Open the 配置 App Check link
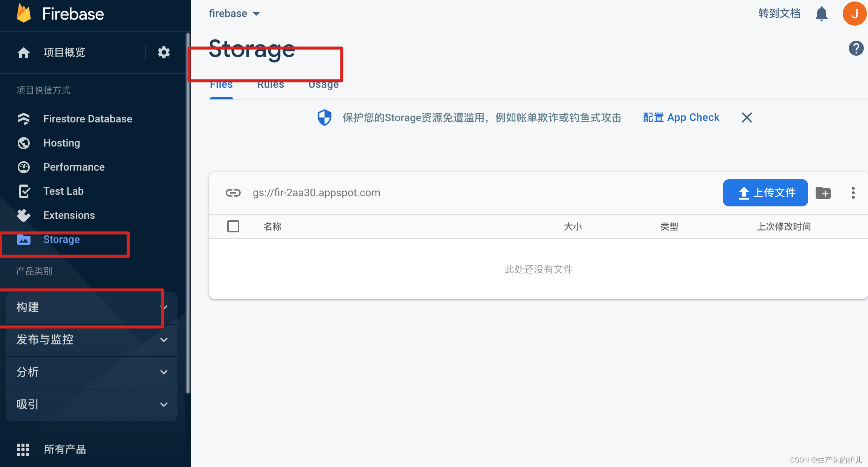The image size is (868, 467). 681,117
